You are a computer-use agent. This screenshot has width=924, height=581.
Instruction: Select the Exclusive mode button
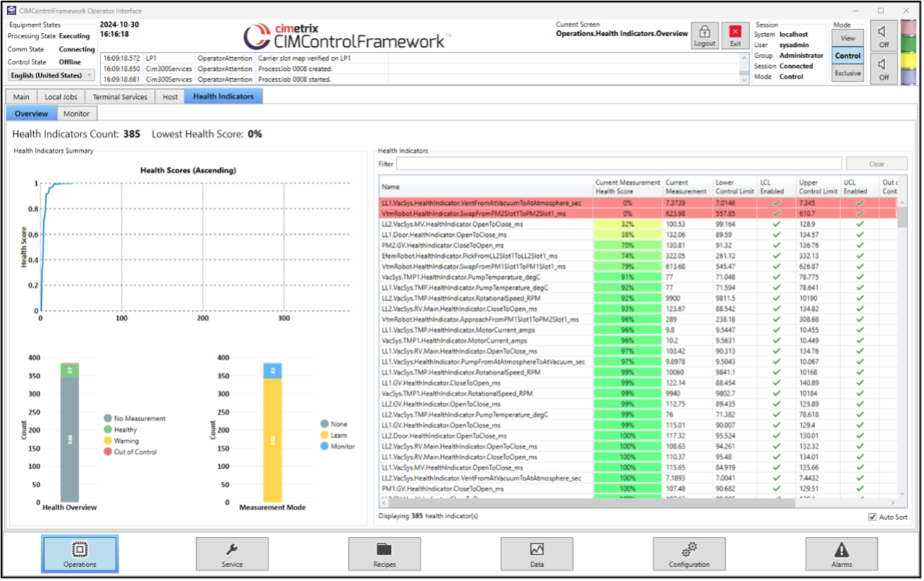[847, 73]
